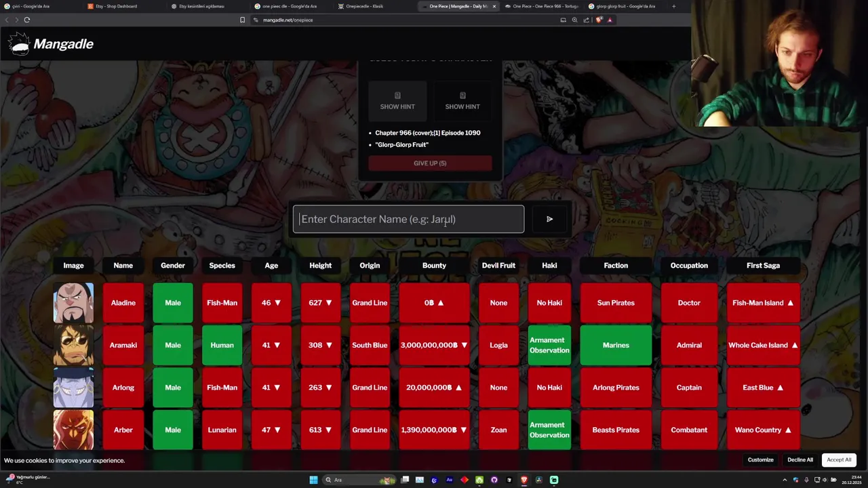Image resolution: width=868 pixels, height=488 pixels.
Task: Click the First Saga column header
Action: click(x=763, y=266)
